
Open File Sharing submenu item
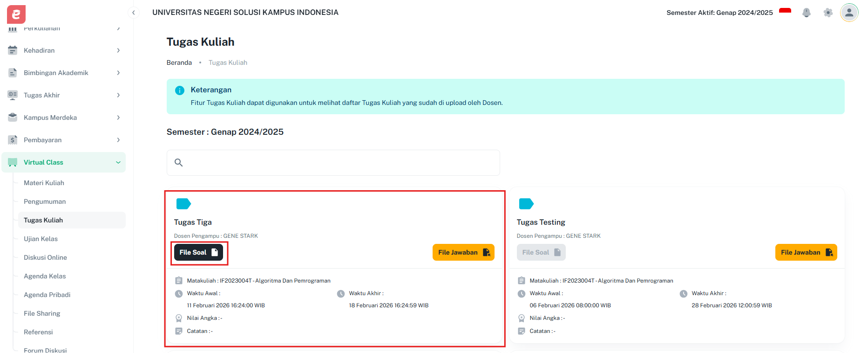pyautogui.click(x=72, y=313)
